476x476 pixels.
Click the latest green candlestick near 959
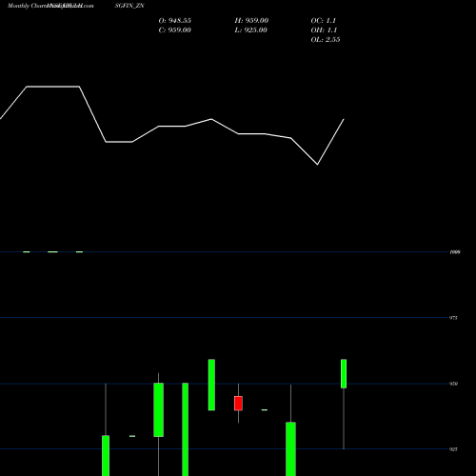click(x=344, y=374)
